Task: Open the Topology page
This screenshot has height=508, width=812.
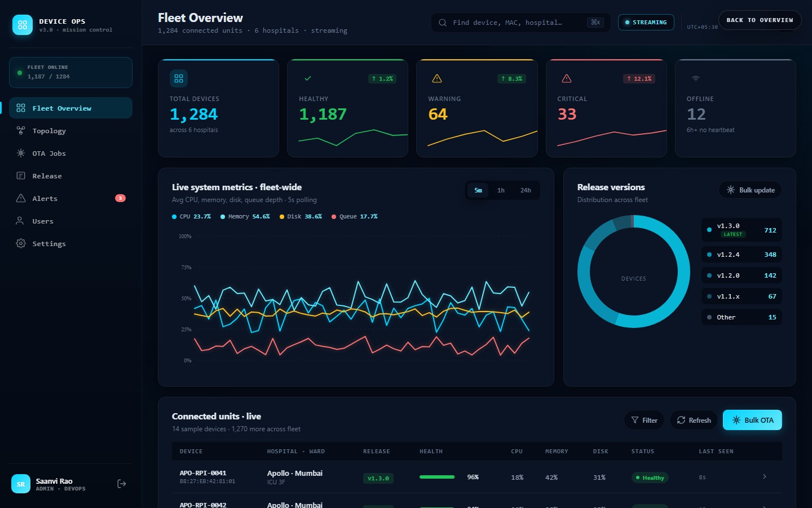Action: pyautogui.click(x=70, y=130)
